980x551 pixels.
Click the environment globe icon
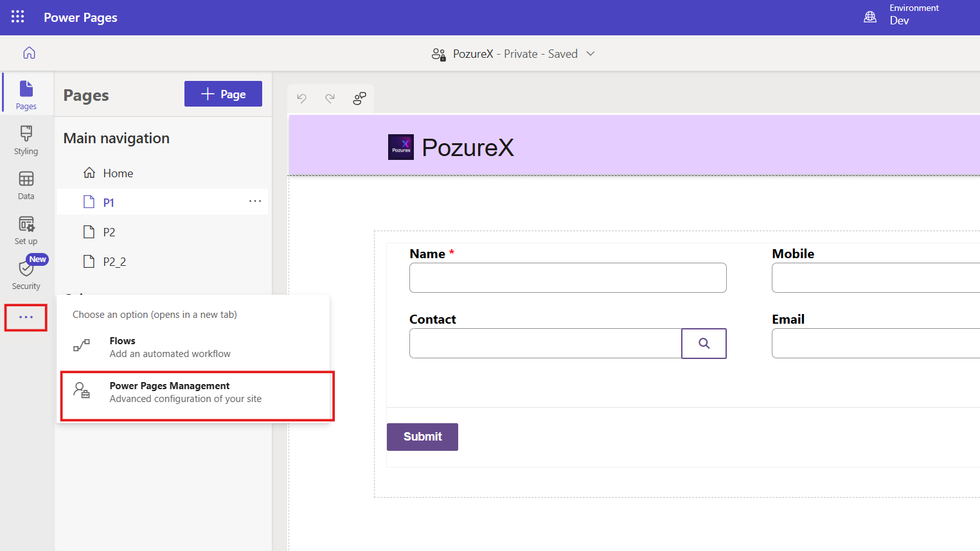coord(870,17)
